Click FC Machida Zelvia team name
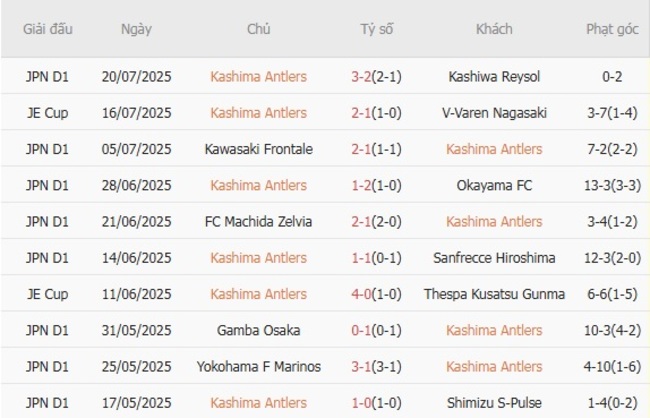Screen dimensions: 650x418 (x=258, y=221)
